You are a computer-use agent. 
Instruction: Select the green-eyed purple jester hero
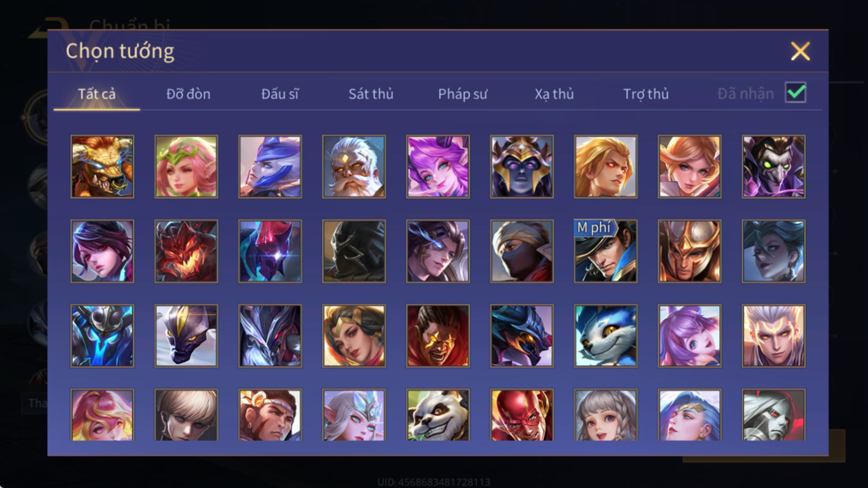(x=773, y=167)
